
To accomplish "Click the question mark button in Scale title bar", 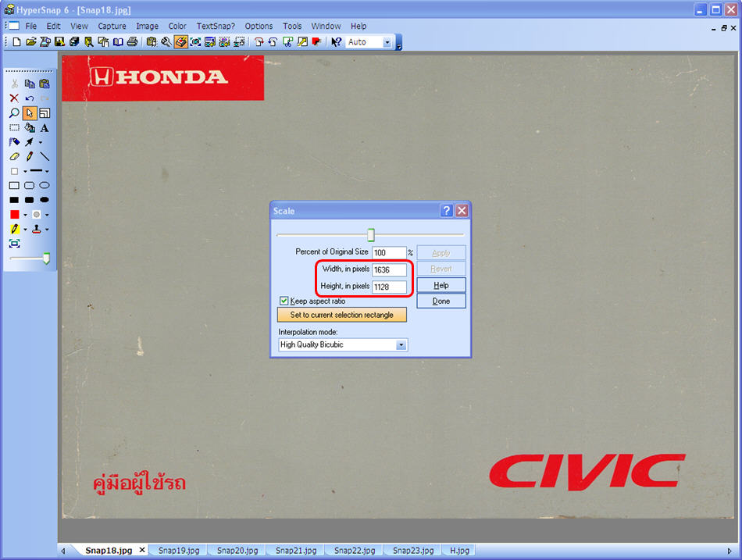I will pos(446,211).
